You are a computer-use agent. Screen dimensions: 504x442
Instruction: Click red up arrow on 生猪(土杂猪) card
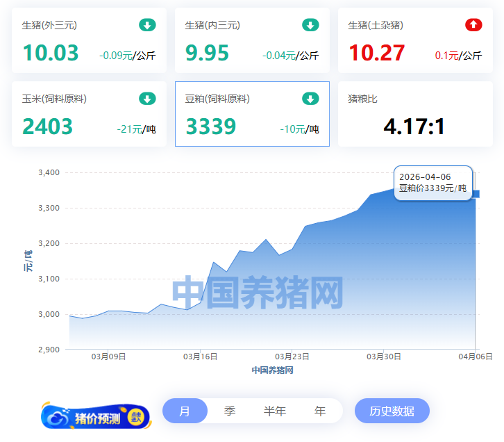(x=473, y=25)
